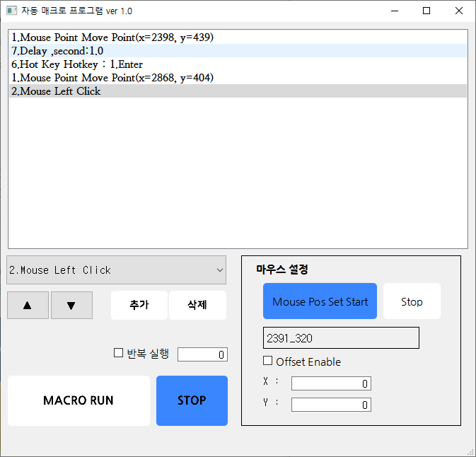Select the Hot Key Enter entry

point(77,64)
